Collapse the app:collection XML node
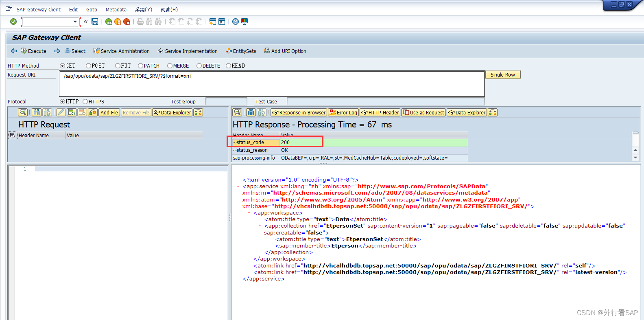This screenshot has height=320, width=644. coord(260,226)
